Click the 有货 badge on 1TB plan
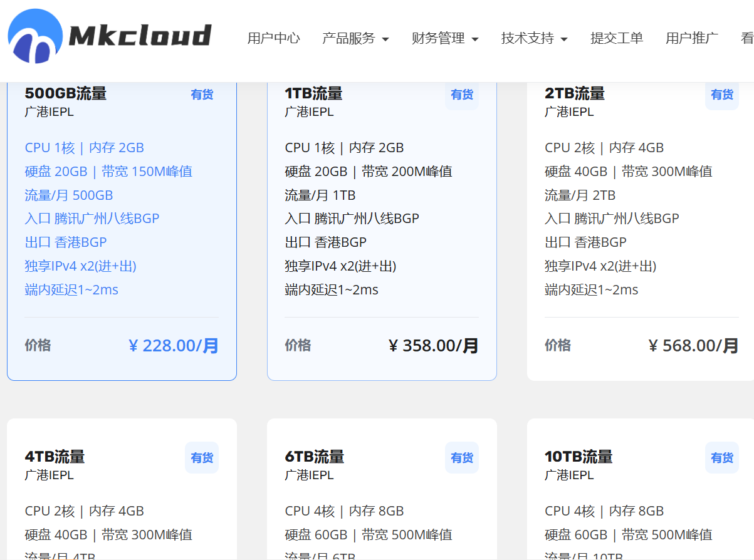754x560 pixels. point(462,95)
